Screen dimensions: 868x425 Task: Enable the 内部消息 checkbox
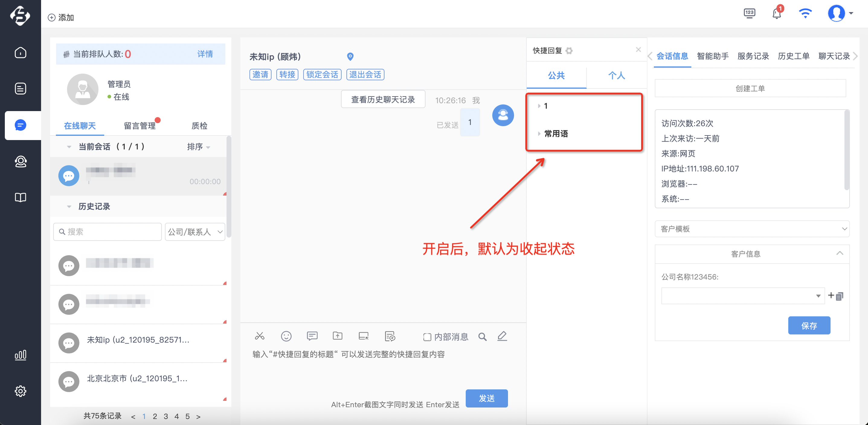[427, 337]
